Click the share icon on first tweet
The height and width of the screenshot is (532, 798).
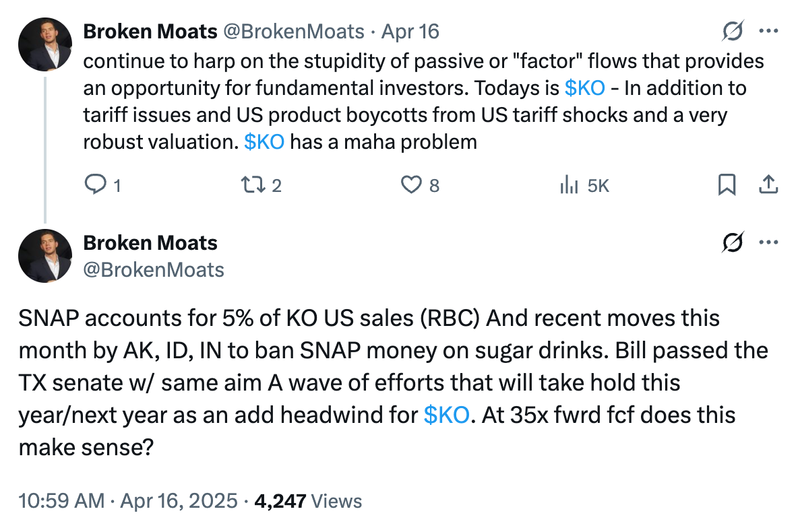[768, 185]
